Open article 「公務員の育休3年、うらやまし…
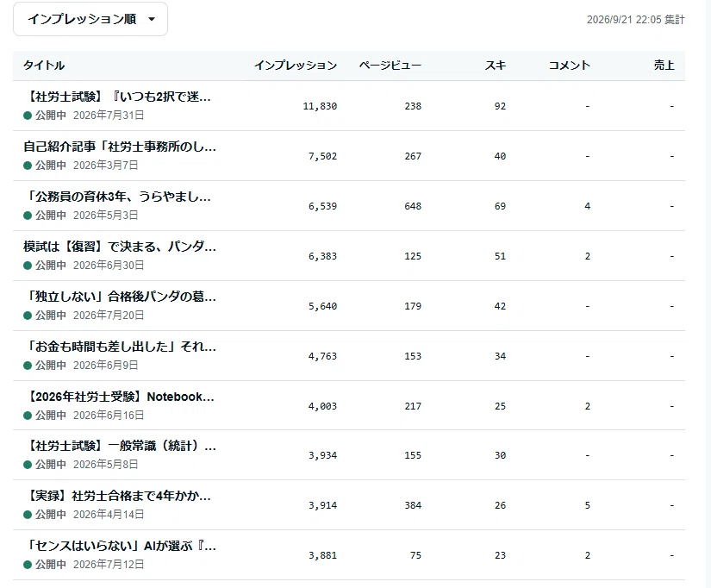 click(117, 197)
